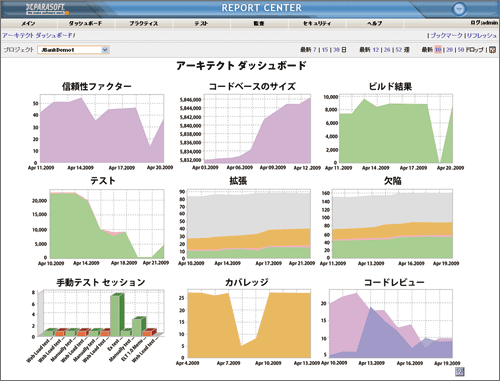Open the プロジェクト dropdown arrow
Screen dimensions: 500x381
pyautogui.click(x=105, y=50)
